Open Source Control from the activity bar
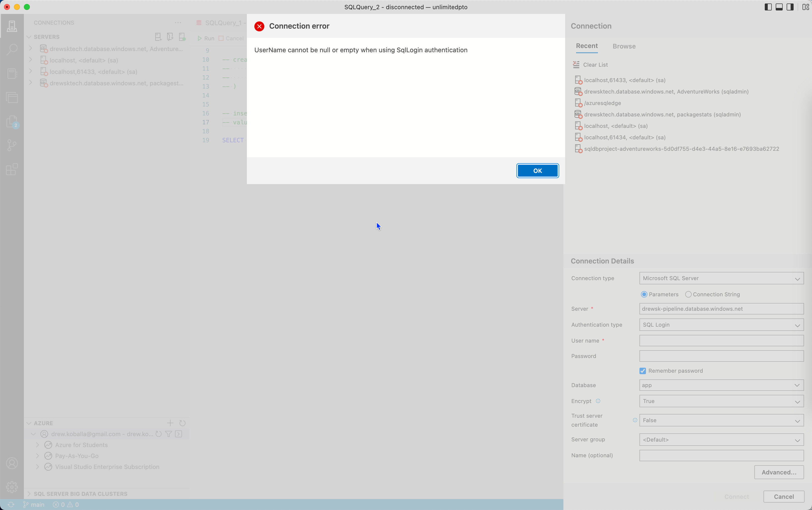Viewport: 812px width, 510px height. coord(12,145)
